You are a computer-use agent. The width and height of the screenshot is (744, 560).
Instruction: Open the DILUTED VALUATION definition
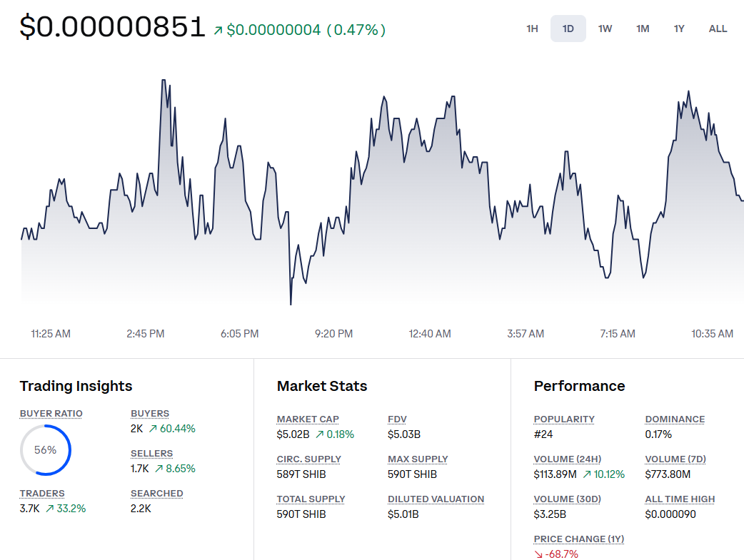tap(436, 499)
